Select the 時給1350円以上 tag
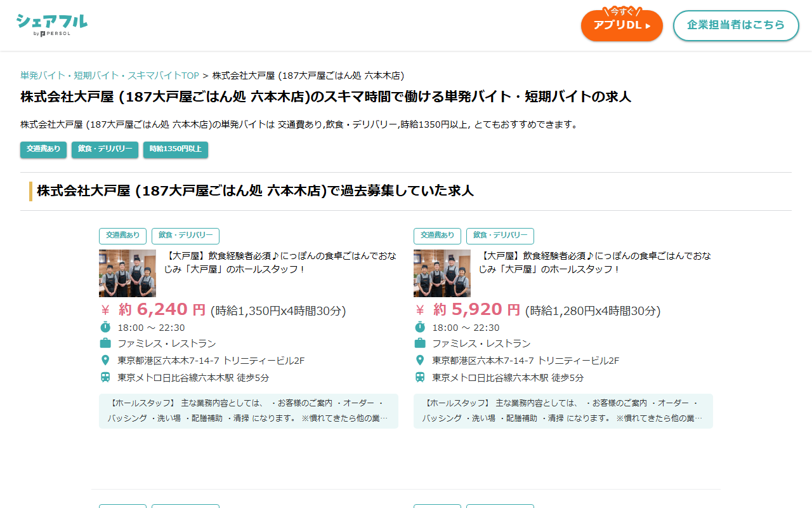This screenshot has height=508, width=812. (176, 149)
